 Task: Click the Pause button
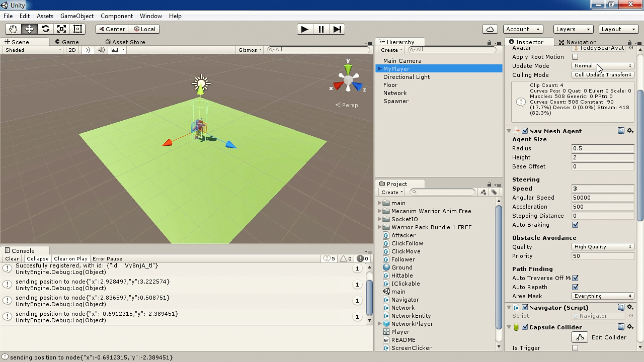pyautogui.click(x=321, y=29)
